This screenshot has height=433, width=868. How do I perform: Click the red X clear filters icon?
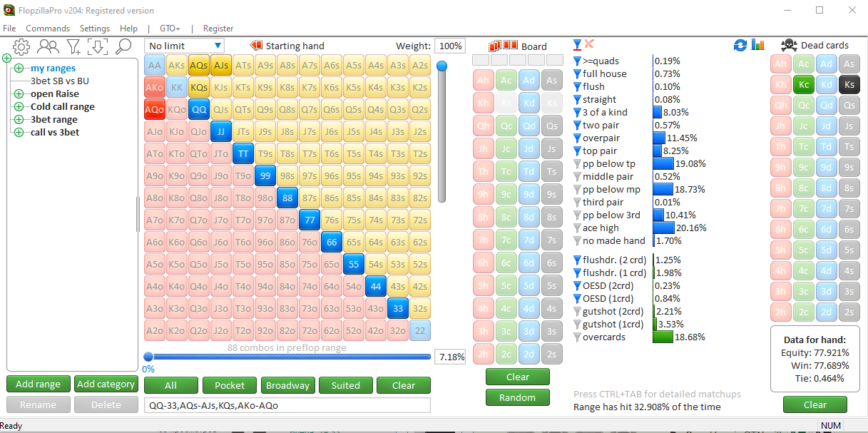[589, 44]
